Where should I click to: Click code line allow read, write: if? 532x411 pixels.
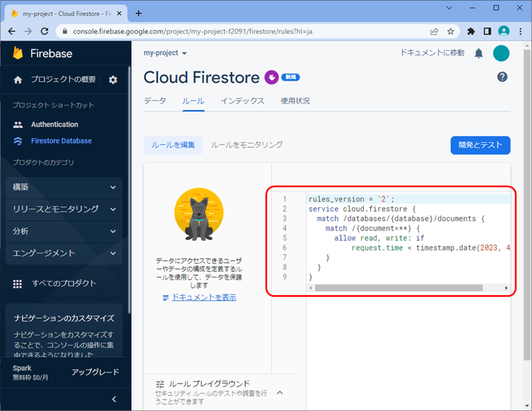pos(379,238)
